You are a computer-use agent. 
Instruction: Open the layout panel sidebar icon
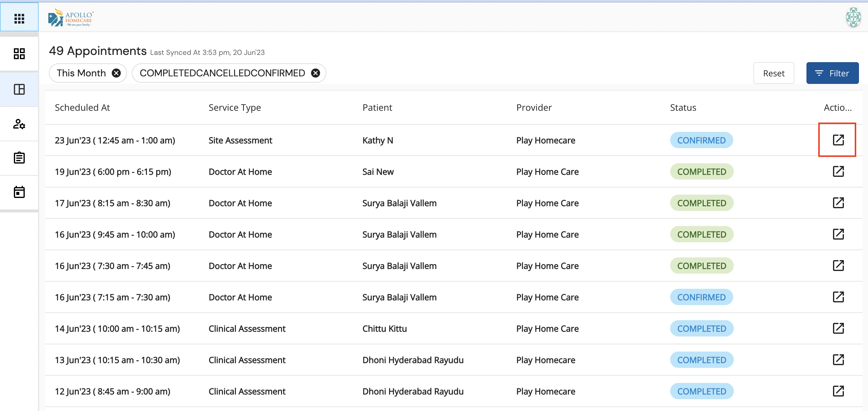19,89
